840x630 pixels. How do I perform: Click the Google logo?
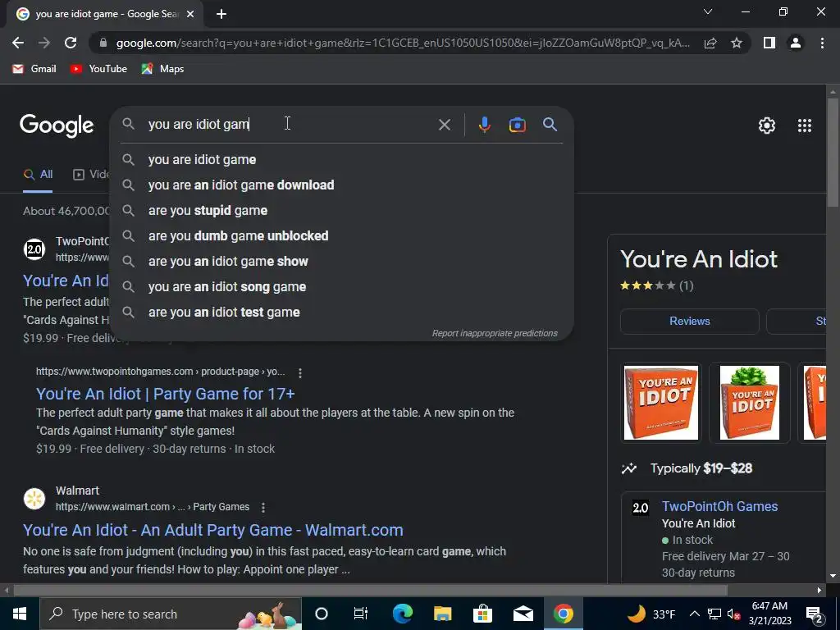(57, 126)
